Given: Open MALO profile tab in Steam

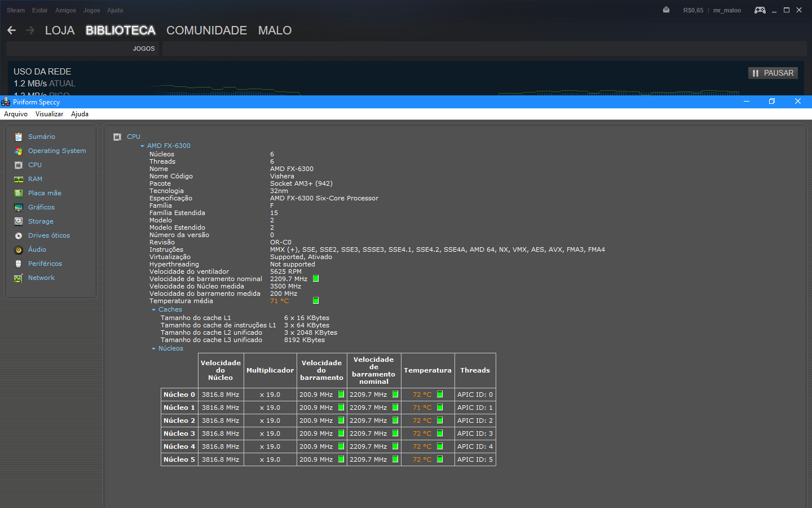Looking at the screenshot, I should click(275, 30).
